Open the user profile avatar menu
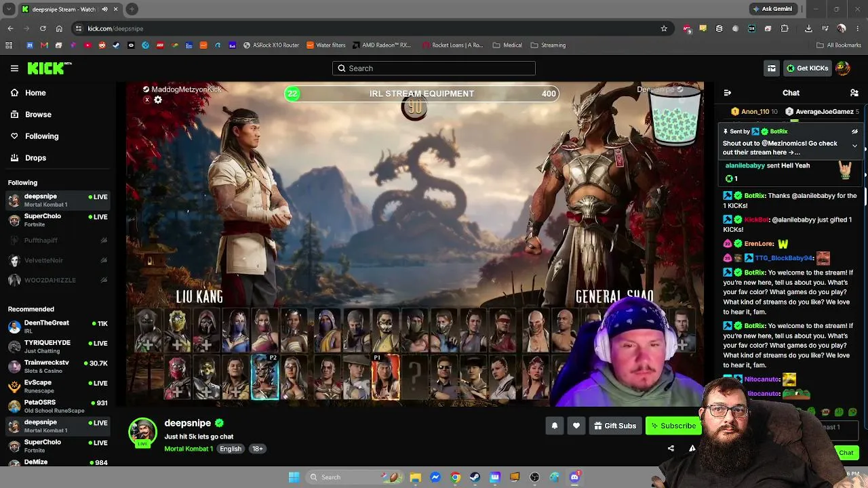 point(842,68)
